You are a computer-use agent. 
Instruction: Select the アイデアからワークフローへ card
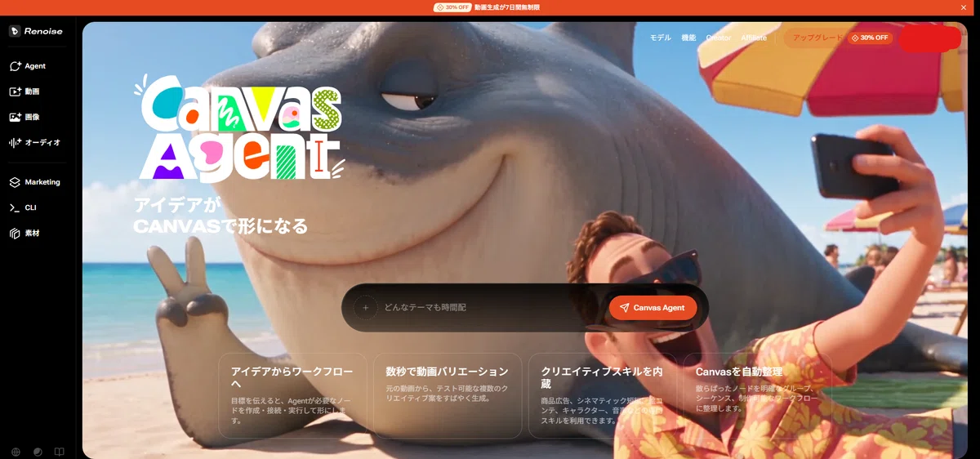tap(292, 395)
